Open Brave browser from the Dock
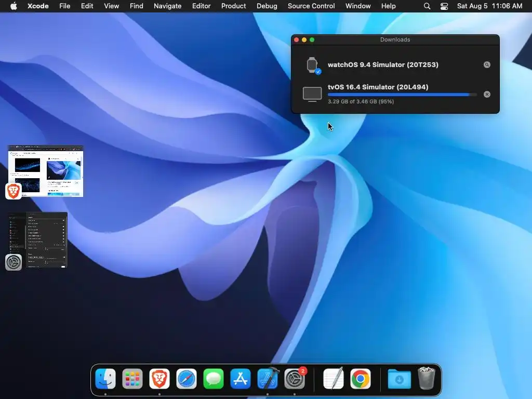Viewport: 532px width, 399px height. point(159,379)
